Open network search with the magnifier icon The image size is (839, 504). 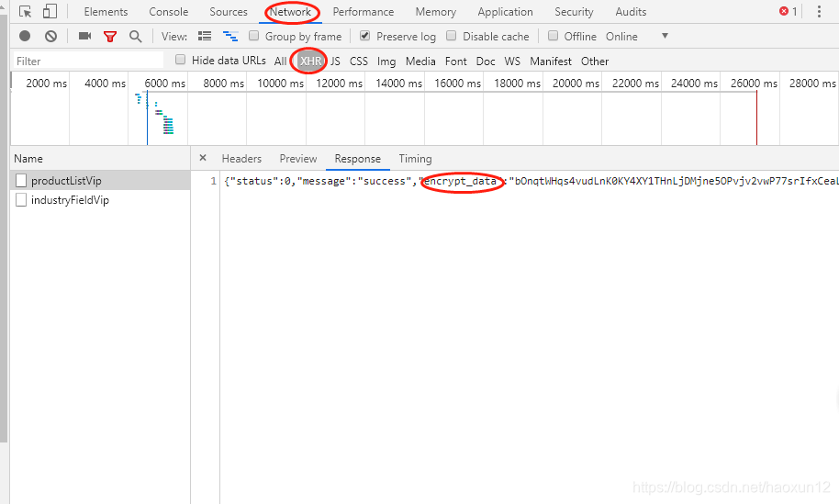click(135, 37)
